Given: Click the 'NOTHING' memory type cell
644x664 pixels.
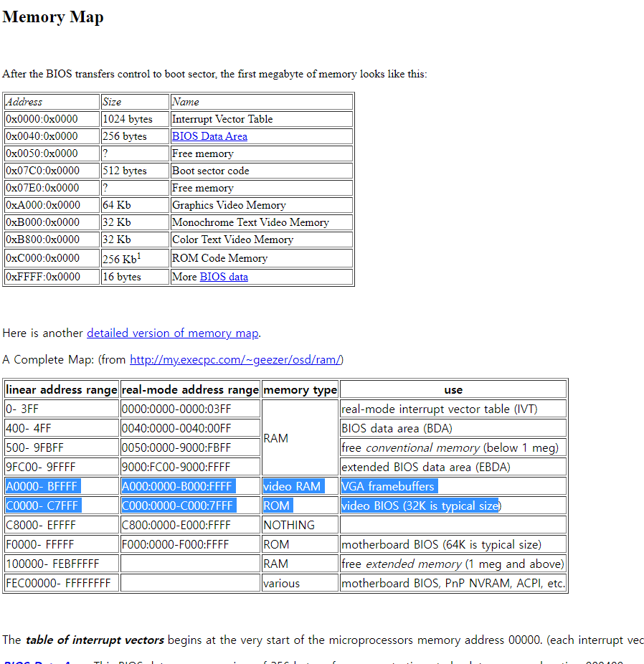Looking at the screenshot, I should [300, 525].
